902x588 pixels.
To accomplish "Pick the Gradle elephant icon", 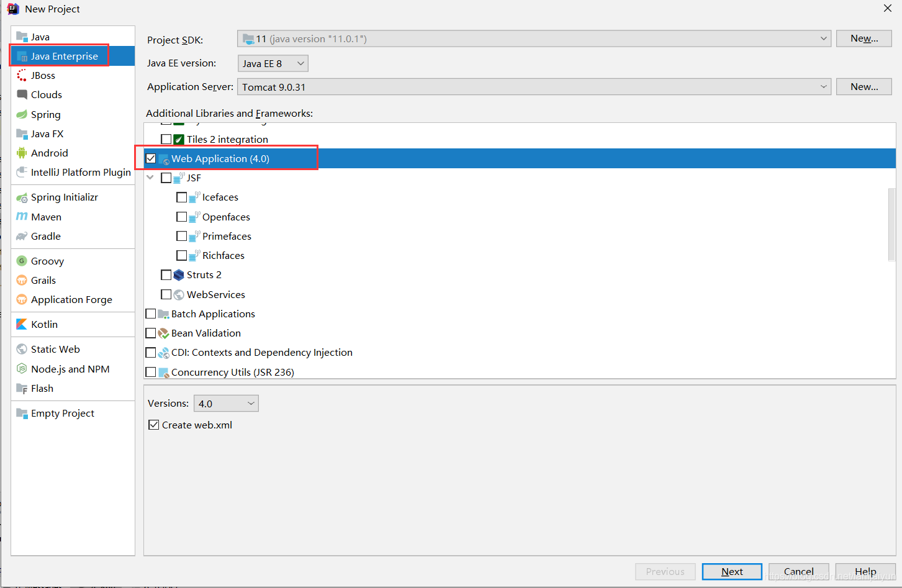I will tap(22, 236).
